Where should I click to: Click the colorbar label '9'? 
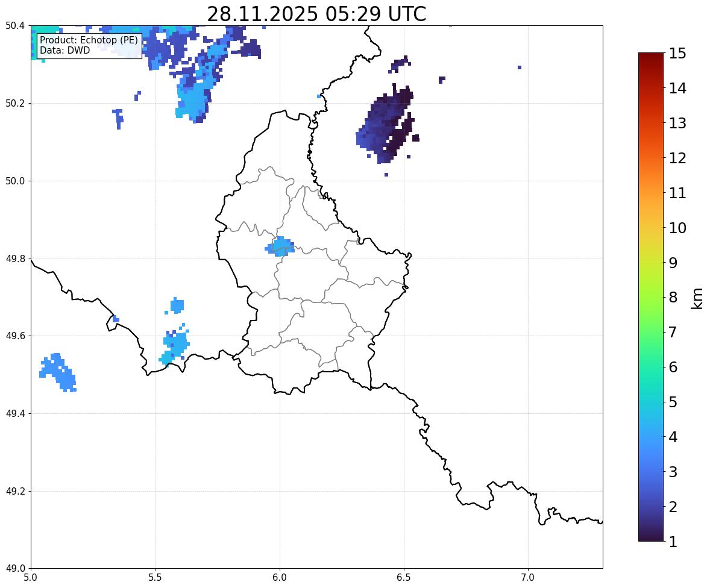pyautogui.click(x=673, y=263)
